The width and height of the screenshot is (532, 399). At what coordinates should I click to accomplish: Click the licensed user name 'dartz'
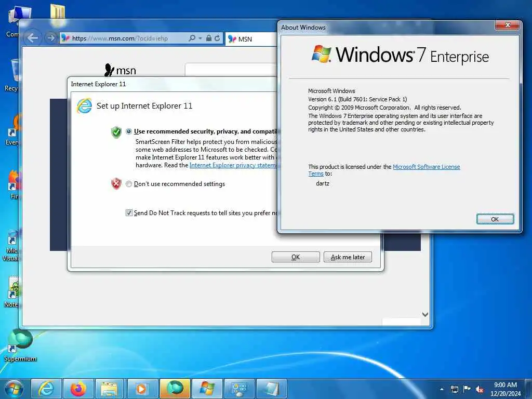point(322,183)
